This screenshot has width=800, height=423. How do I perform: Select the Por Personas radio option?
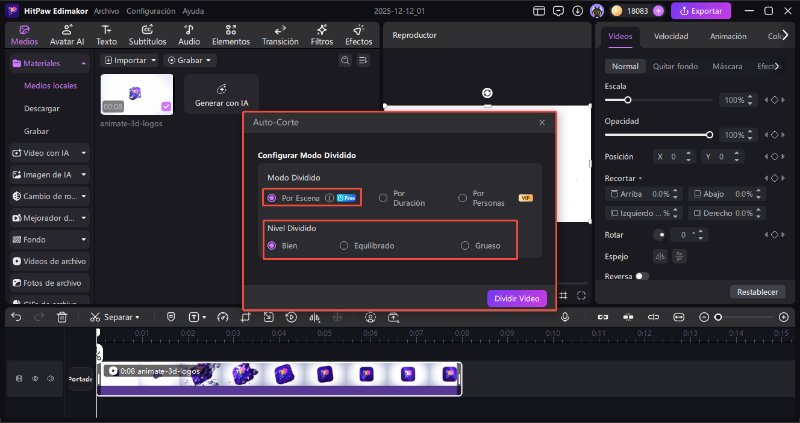click(x=462, y=198)
